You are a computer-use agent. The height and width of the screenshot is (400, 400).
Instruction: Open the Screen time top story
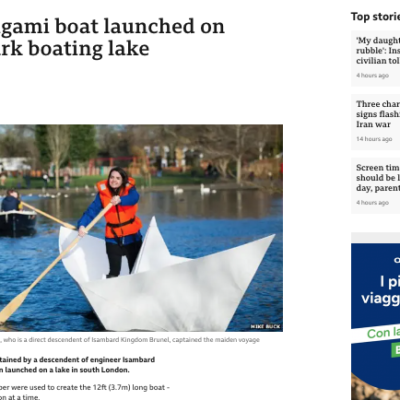point(378,178)
